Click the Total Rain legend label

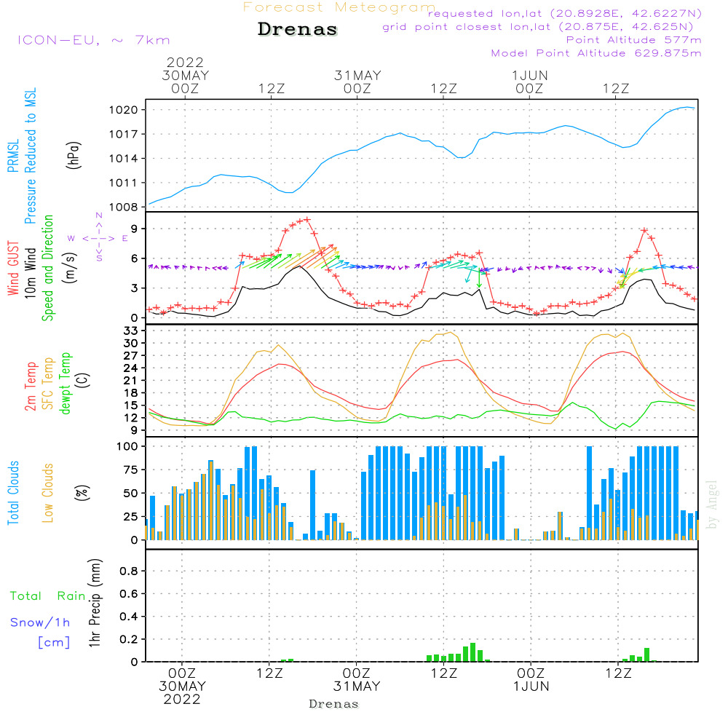[48, 596]
